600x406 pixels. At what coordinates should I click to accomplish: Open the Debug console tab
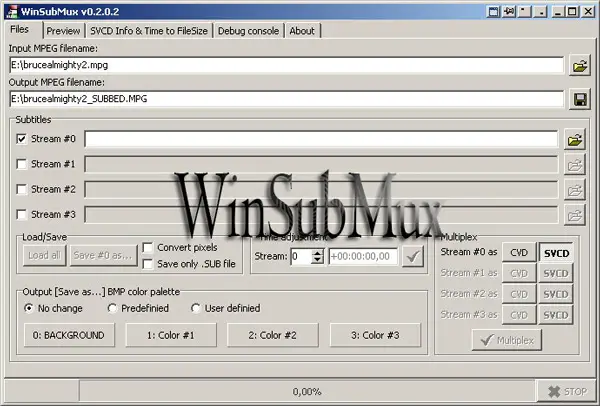point(248,31)
